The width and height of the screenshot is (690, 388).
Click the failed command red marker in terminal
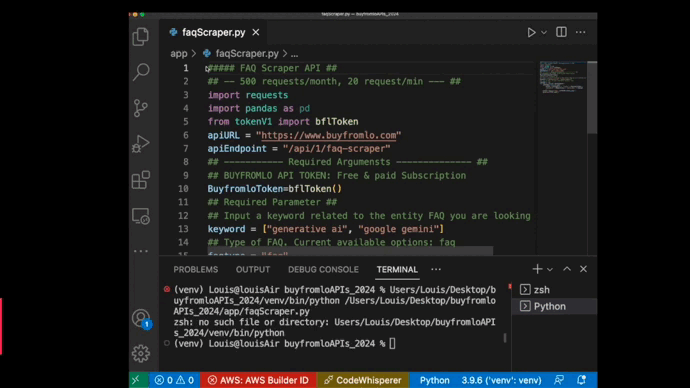(x=167, y=289)
